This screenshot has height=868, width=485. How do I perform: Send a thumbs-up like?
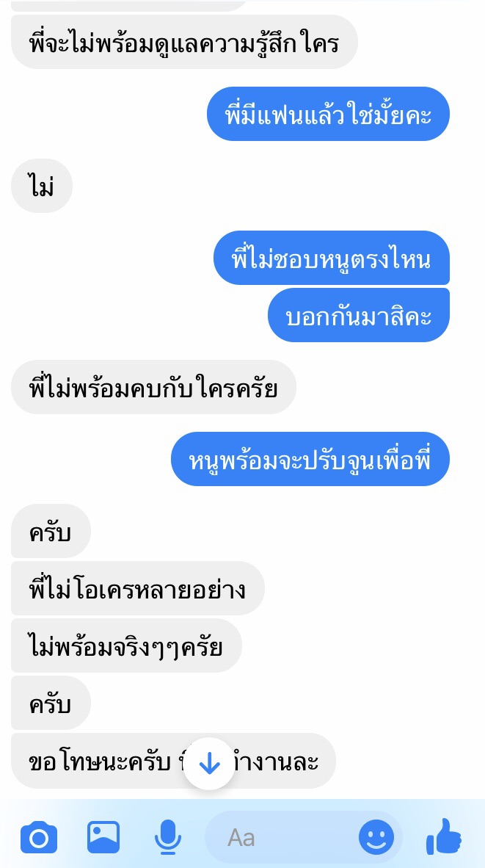[444, 837]
